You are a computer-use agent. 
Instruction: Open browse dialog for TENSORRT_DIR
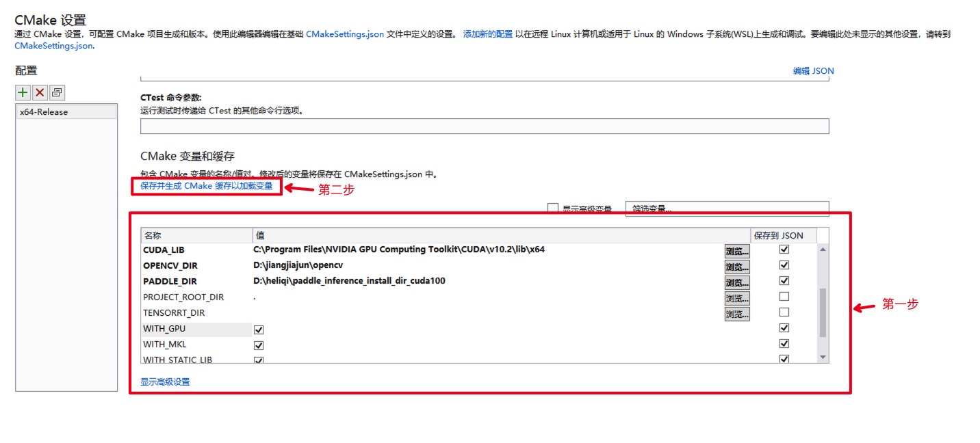coord(737,314)
